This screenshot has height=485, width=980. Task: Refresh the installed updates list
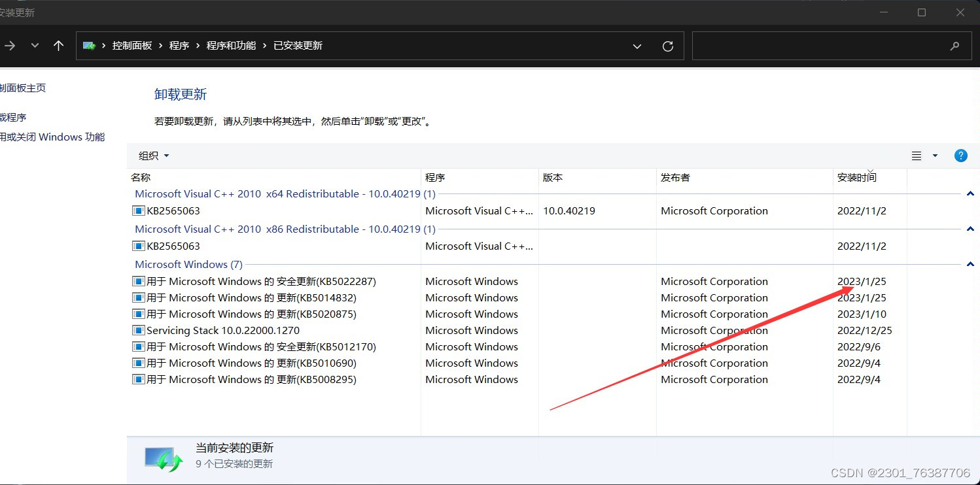coord(668,46)
